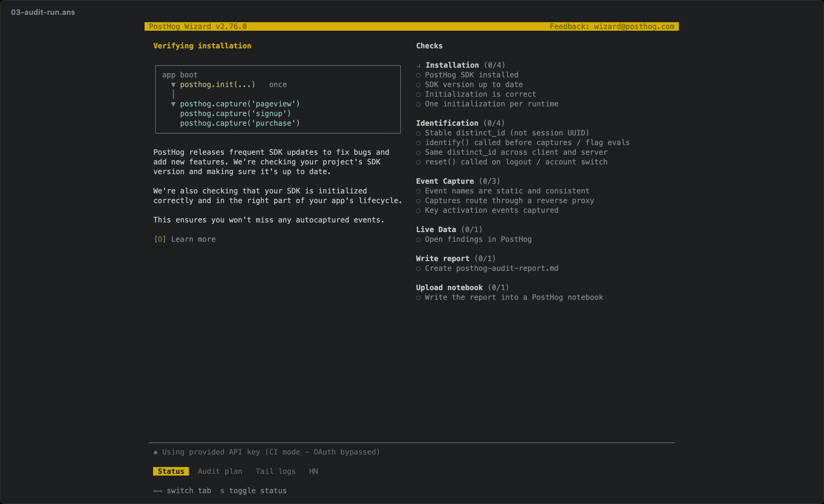Image resolution: width=824 pixels, height=504 pixels.
Task: Click the posthog.init(...) code line
Action: [x=218, y=84]
